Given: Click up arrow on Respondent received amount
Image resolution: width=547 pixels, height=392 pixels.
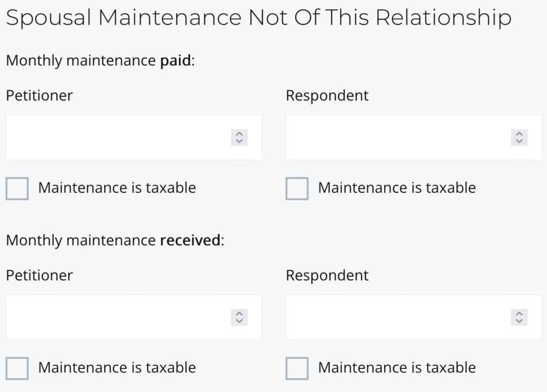Looking at the screenshot, I should tap(519, 313).
